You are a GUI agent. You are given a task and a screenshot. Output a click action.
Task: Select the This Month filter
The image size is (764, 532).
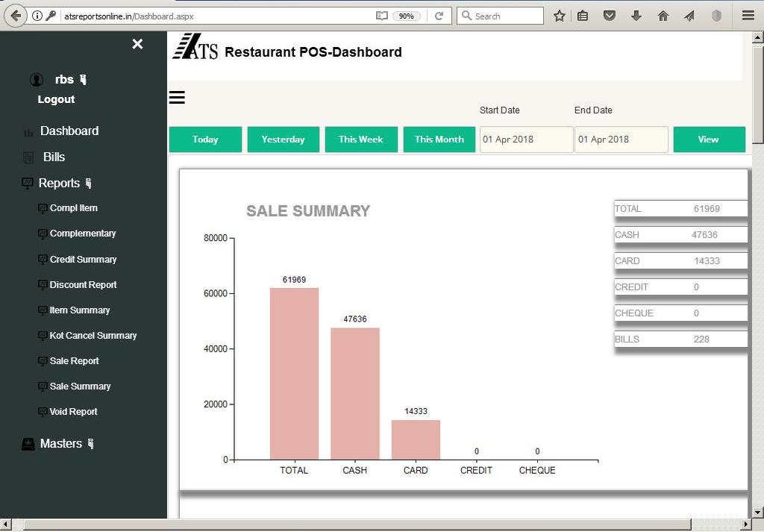[x=439, y=140]
